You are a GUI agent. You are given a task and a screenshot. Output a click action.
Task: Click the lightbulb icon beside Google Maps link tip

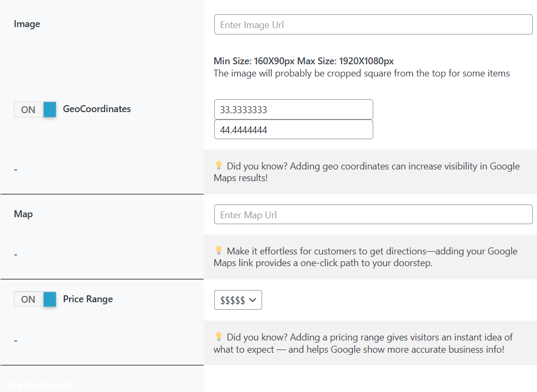coord(219,250)
